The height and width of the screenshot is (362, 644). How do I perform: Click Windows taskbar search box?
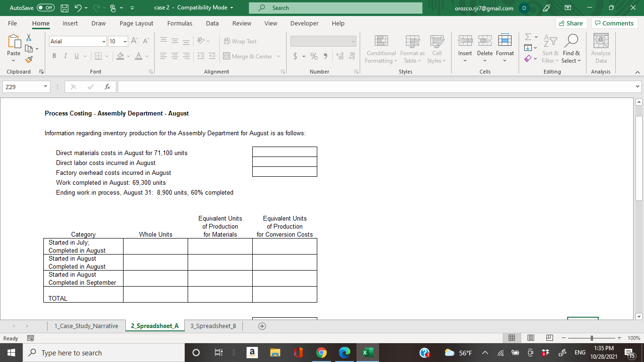(103, 353)
